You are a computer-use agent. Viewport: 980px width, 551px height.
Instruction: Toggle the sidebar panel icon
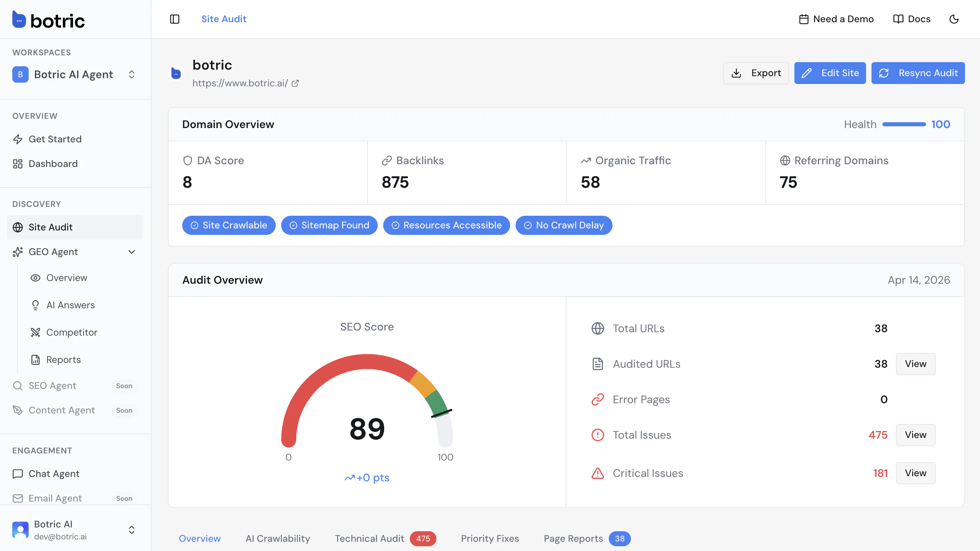pyautogui.click(x=175, y=19)
